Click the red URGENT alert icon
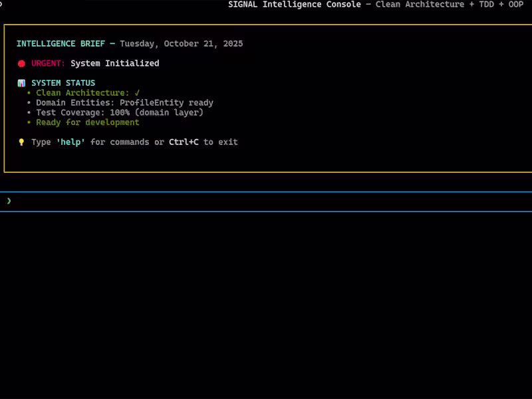Image resolution: width=532 pixels, height=399 pixels. coord(21,63)
